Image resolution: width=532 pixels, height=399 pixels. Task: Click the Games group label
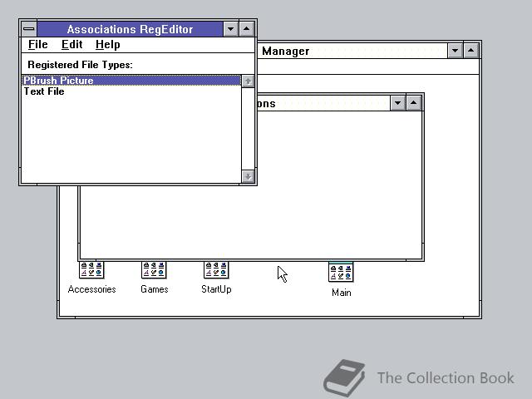[155, 289]
